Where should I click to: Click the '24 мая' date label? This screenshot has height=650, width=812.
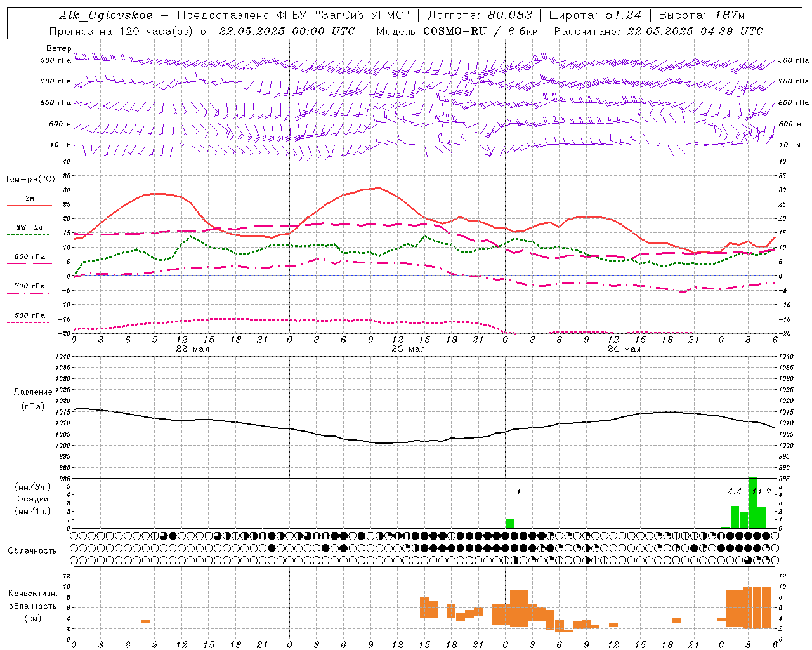(624, 349)
